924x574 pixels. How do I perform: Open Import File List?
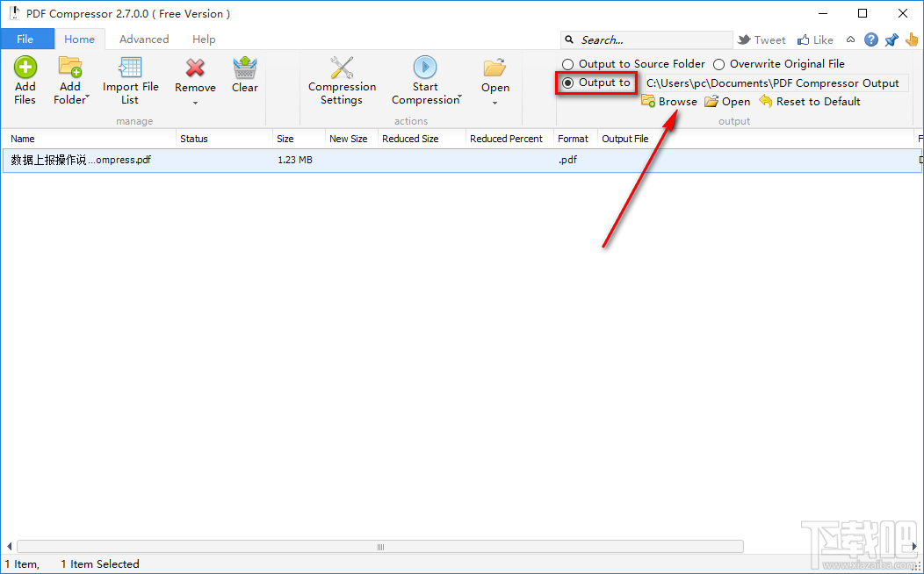coord(130,81)
